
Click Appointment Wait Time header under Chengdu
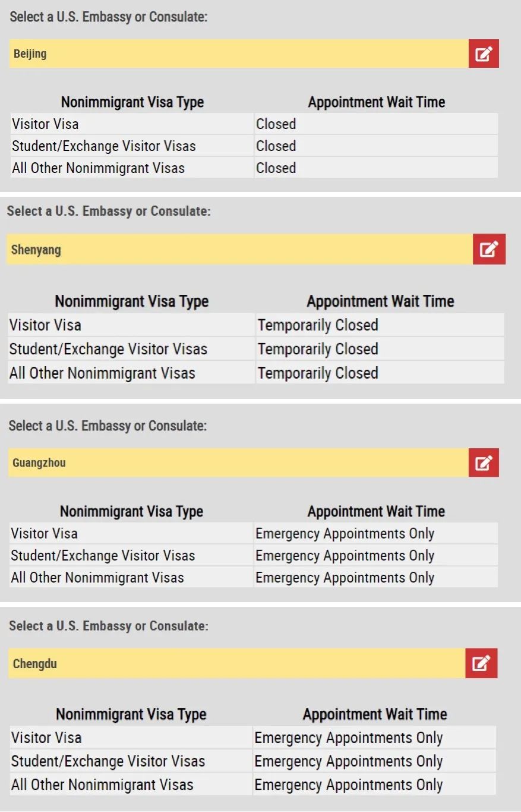(x=375, y=715)
